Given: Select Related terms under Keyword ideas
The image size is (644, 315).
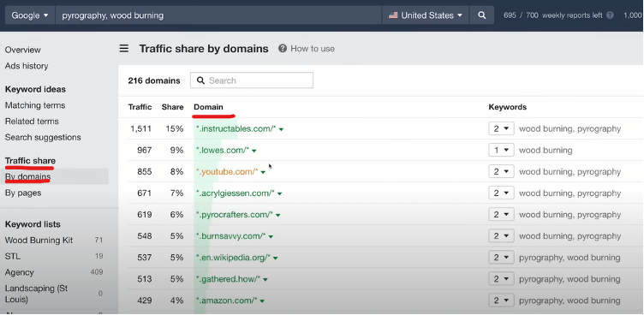Looking at the screenshot, I should [32, 122].
